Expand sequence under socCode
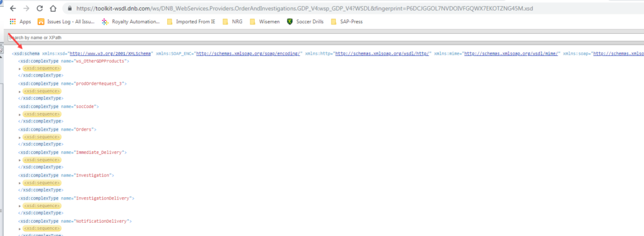The image size is (644, 236). click(x=19, y=115)
